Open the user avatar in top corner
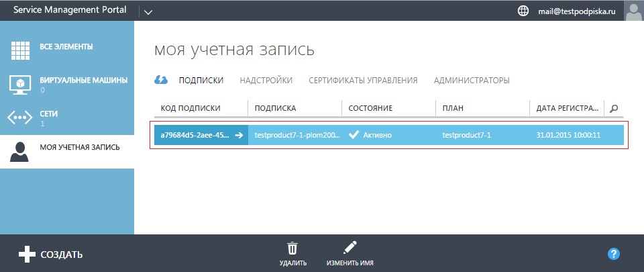 [x=634, y=10]
